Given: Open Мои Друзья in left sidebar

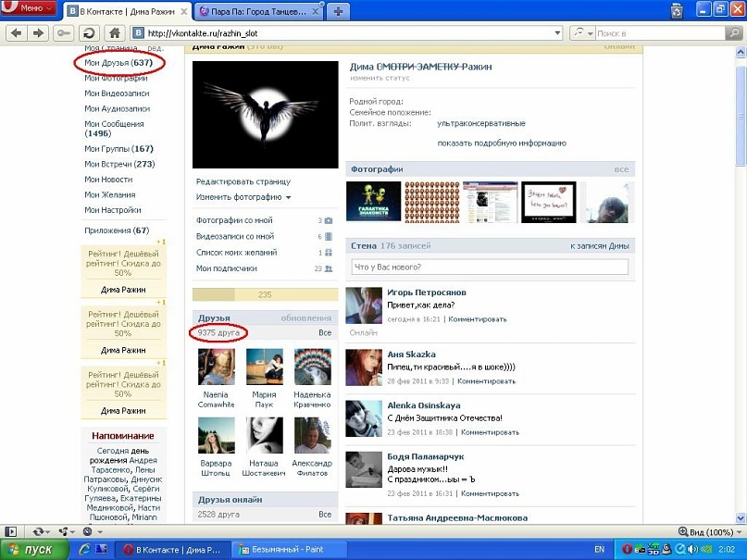Looking at the screenshot, I should pos(118,63).
